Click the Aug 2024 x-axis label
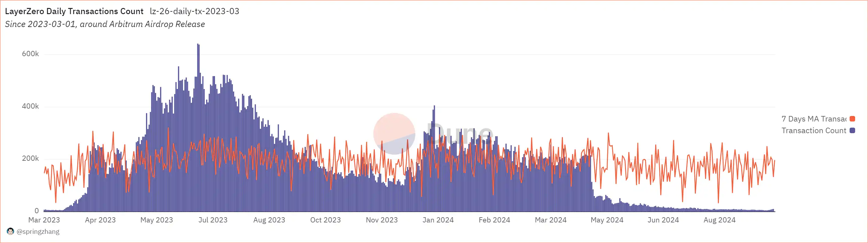This screenshot has width=868, height=243. tap(719, 220)
